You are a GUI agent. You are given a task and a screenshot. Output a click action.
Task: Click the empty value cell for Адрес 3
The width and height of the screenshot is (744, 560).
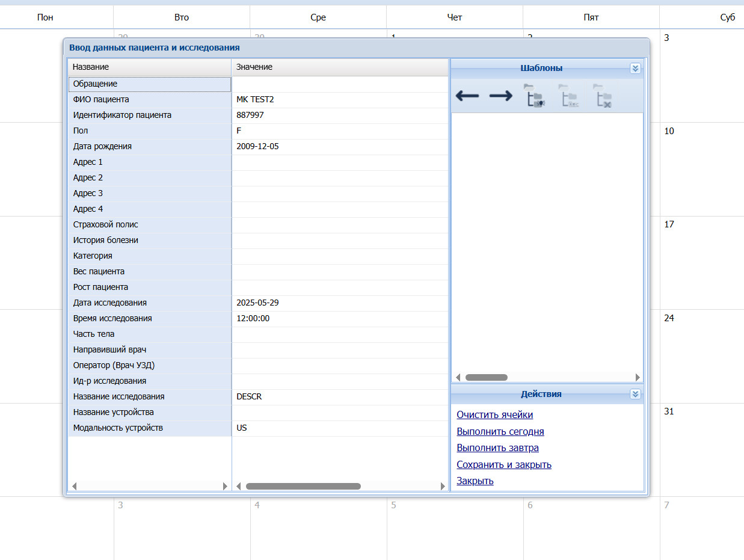click(x=340, y=194)
